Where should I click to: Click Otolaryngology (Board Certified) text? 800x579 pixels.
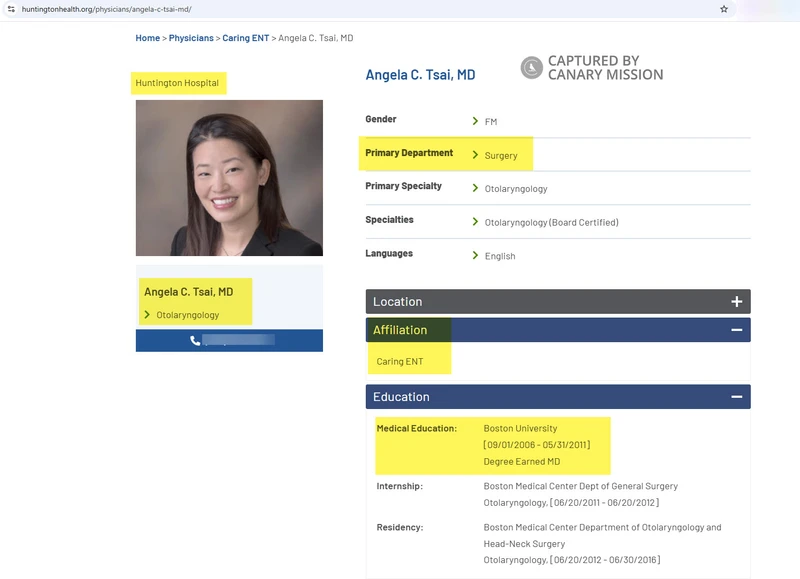coord(552,222)
